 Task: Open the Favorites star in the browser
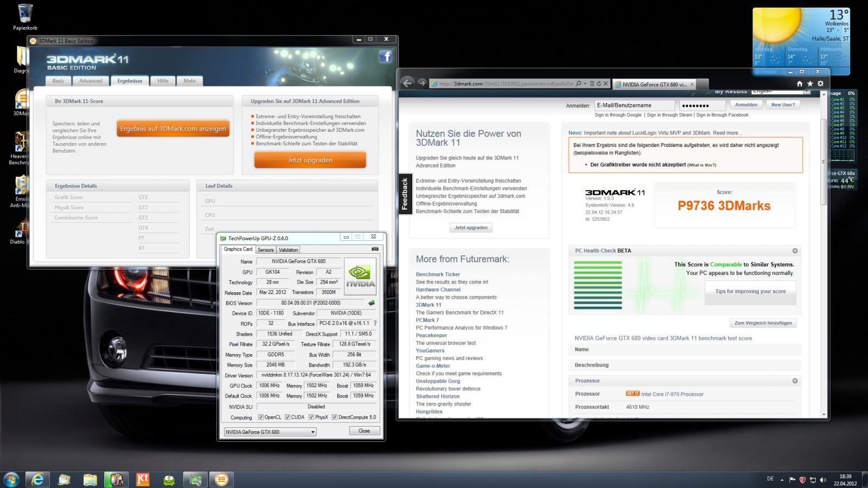click(x=810, y=84)
